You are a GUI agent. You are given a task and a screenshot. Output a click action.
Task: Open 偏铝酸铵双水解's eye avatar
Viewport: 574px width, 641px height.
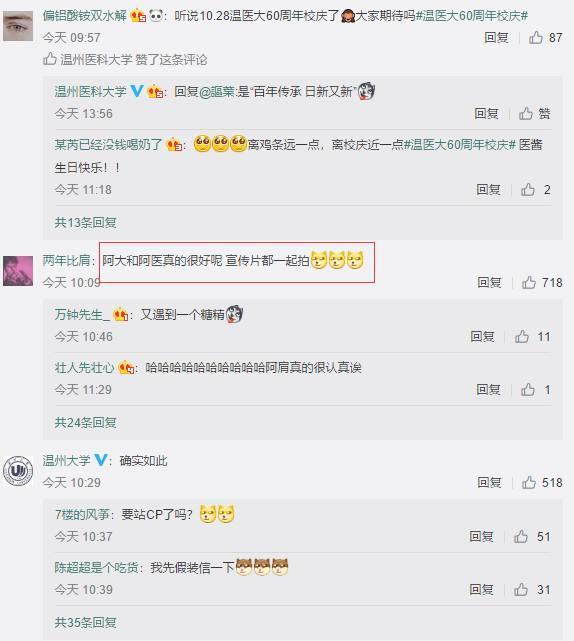coord(18,26)
